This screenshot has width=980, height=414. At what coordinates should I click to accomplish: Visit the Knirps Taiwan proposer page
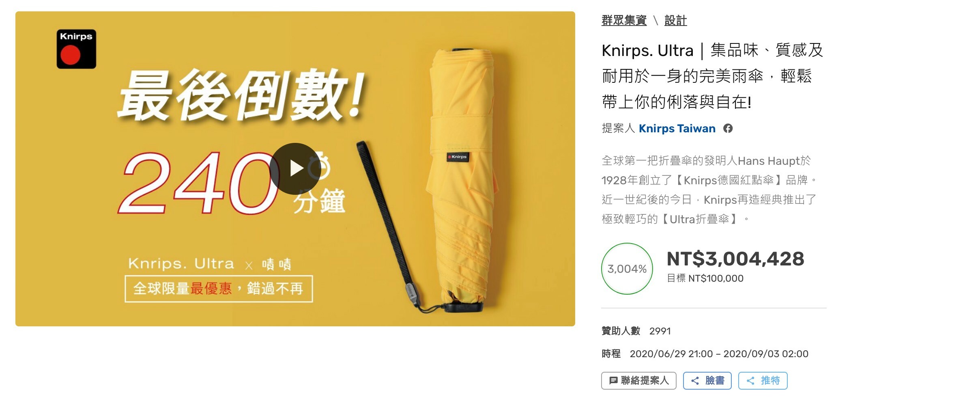point(677,128)
